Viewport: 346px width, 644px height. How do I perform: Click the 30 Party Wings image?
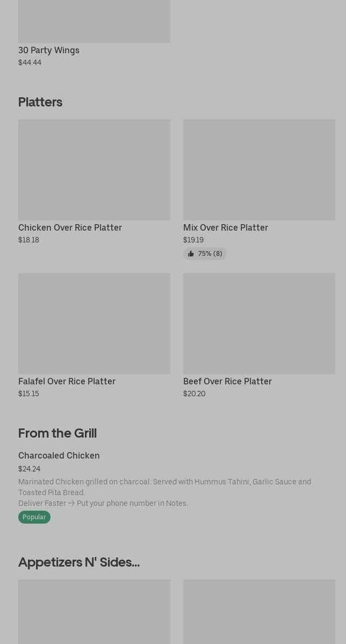tap(94, 20)
